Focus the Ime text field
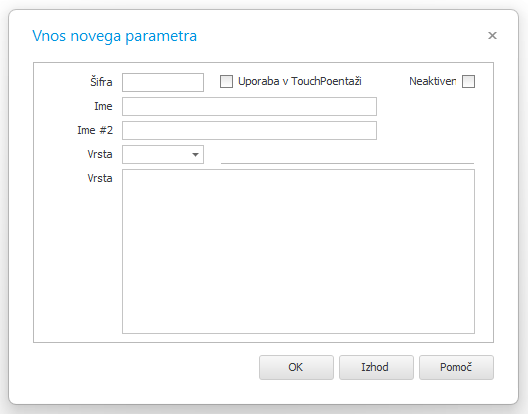Image resolution: width=528 pixels, height=414 pixels. (x=249, y=106)
